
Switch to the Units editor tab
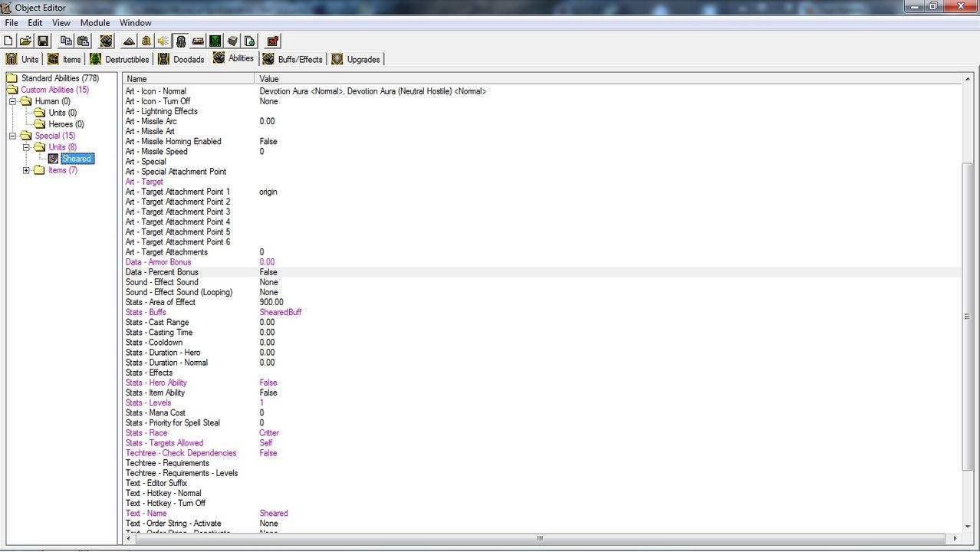tap(22, 59)
